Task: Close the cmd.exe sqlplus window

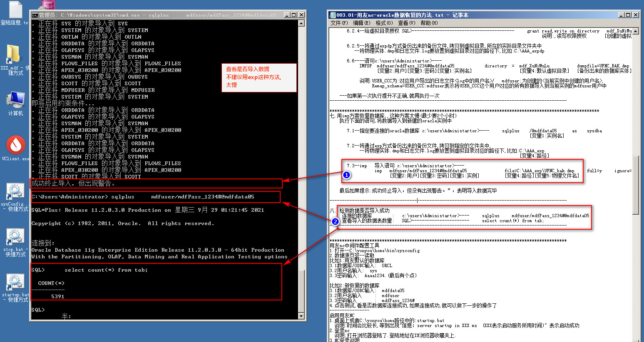Action: click(x=301, y=15)
